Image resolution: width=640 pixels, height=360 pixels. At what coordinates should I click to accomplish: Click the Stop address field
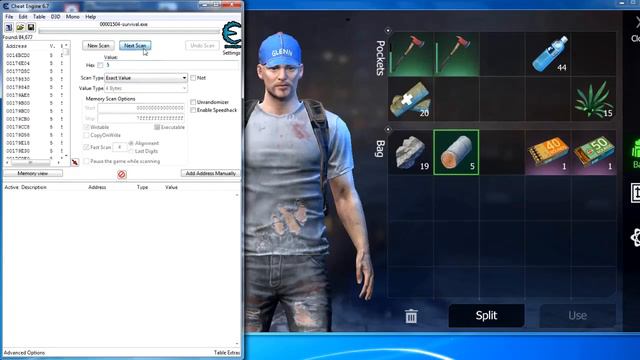141,118
